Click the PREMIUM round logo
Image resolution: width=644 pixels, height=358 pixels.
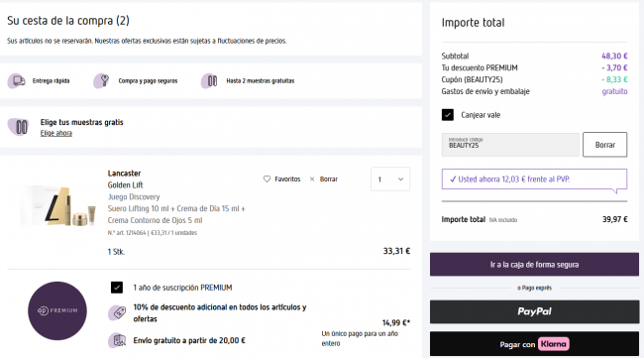(x=57, y=310)
